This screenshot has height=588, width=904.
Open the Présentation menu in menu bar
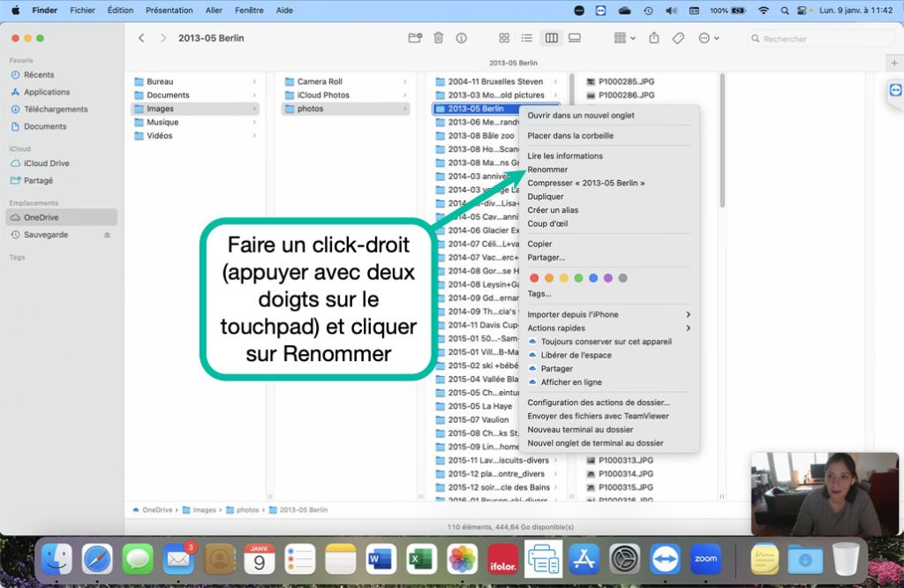[x=169, y=10]
